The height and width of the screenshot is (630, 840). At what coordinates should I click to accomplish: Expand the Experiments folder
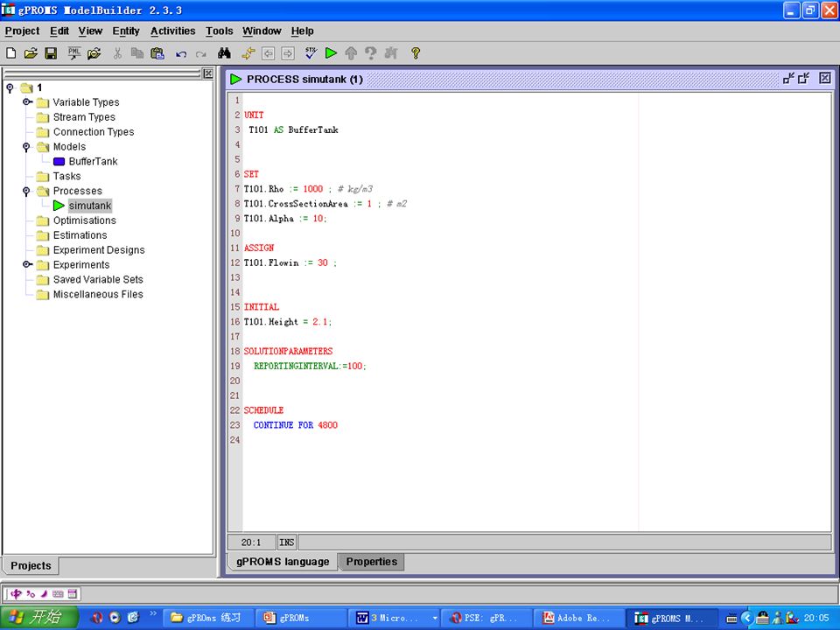click(x=27, y=264)
